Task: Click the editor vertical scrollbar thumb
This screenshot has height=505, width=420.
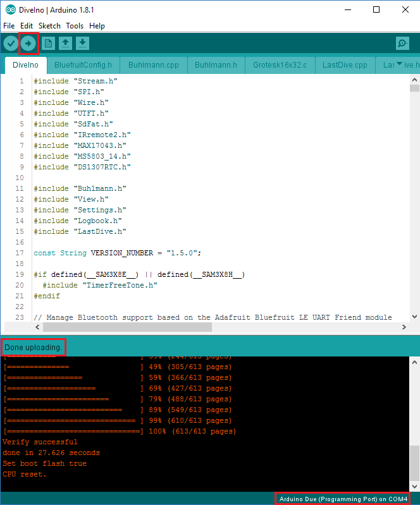Action: coord(414,88)
